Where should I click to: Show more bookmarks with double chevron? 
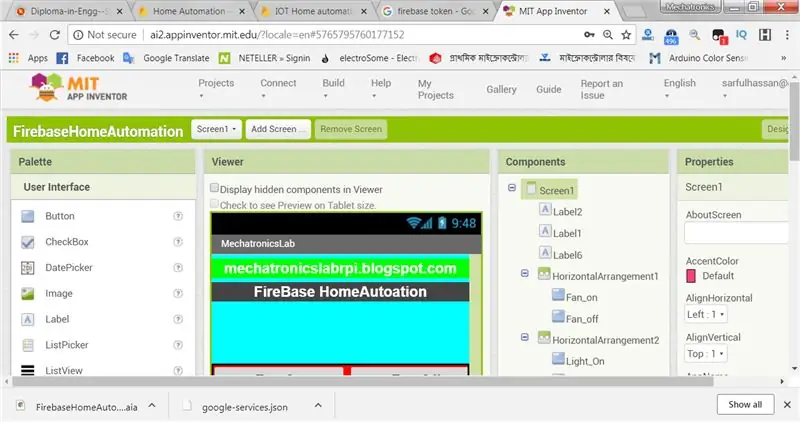coord(783,58)
